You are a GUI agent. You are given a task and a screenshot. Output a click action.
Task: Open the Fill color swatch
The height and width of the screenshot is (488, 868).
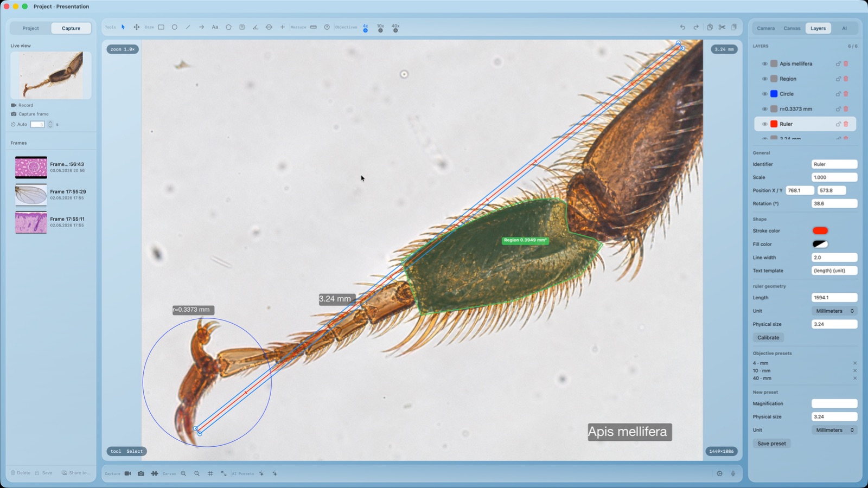coord(820,244)
